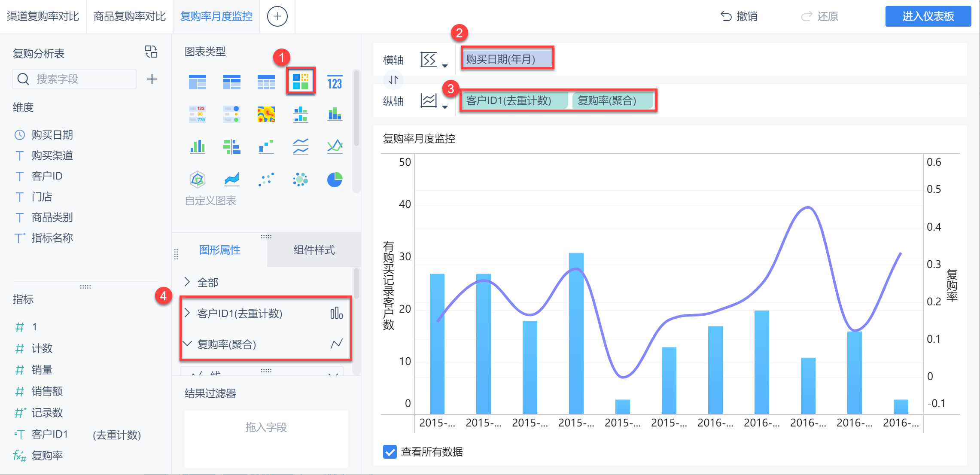Click the 购买日期(年月) field pill

click(x=507, y=59)
